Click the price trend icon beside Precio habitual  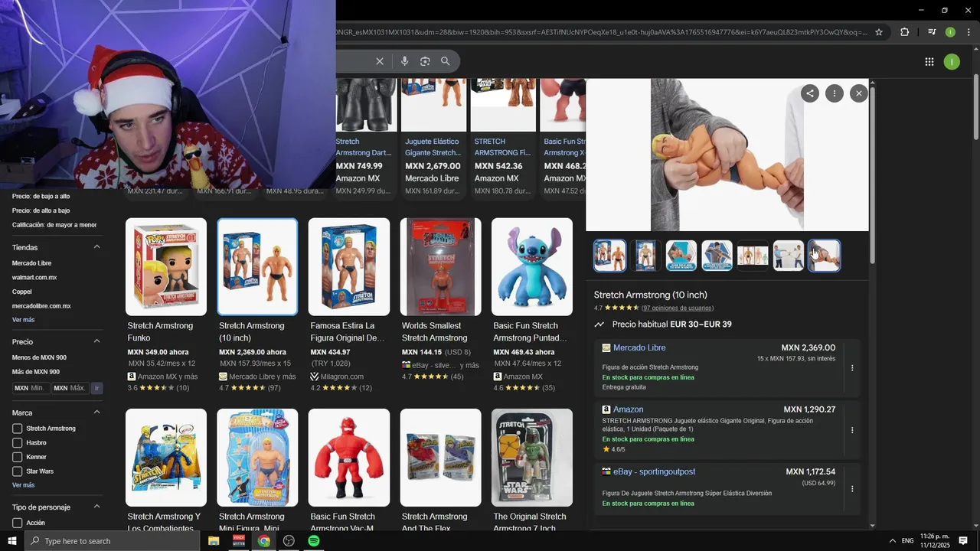(599, 324)
